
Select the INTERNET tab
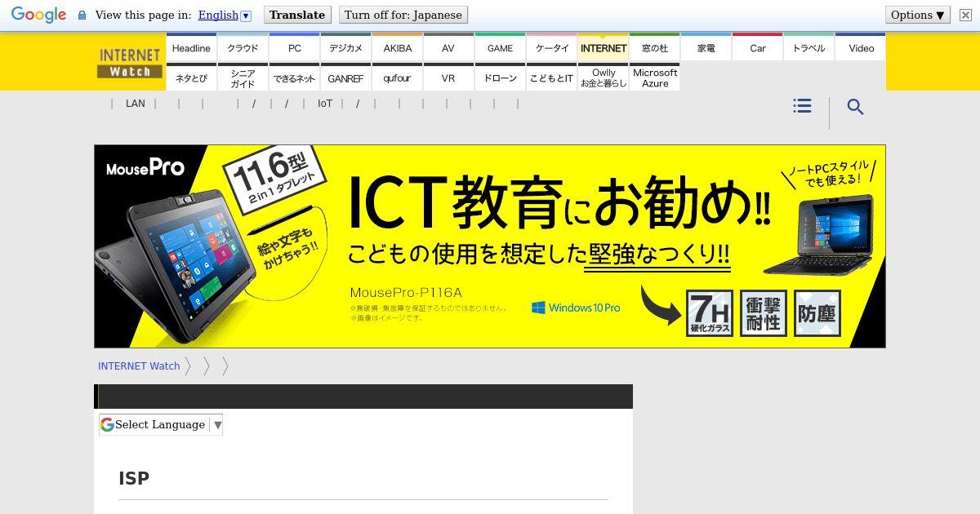coord(603,47)
